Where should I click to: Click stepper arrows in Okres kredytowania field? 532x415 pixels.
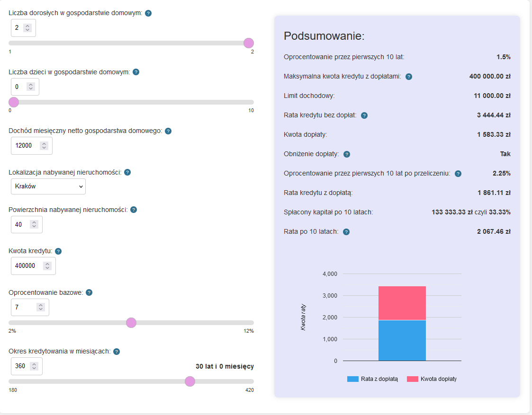tap(34, 366)
